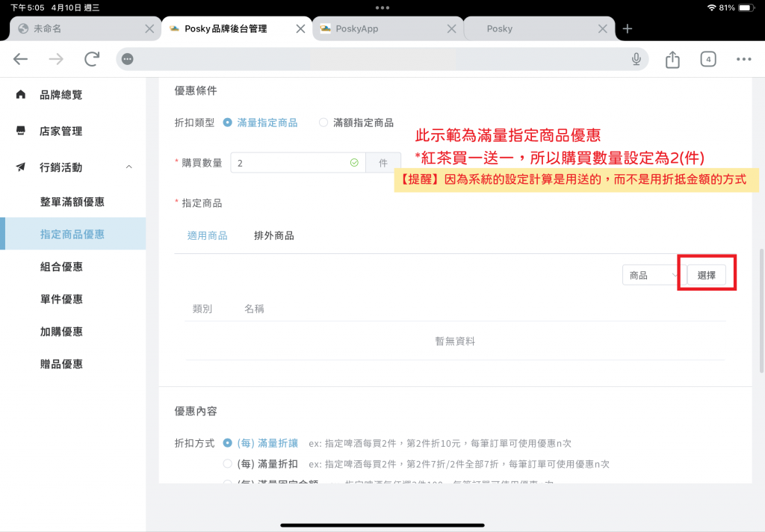The width and height of the screenshot is (765, 532).
Task: Click the 優惠內容 section heading
Action: [x=196, y=411]
